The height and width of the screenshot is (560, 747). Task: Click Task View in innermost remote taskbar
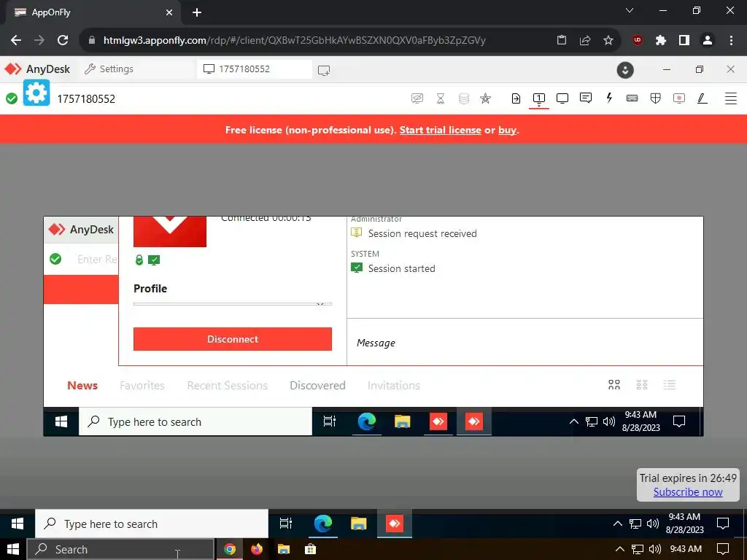pyautogui.click(x=330, y=421)
